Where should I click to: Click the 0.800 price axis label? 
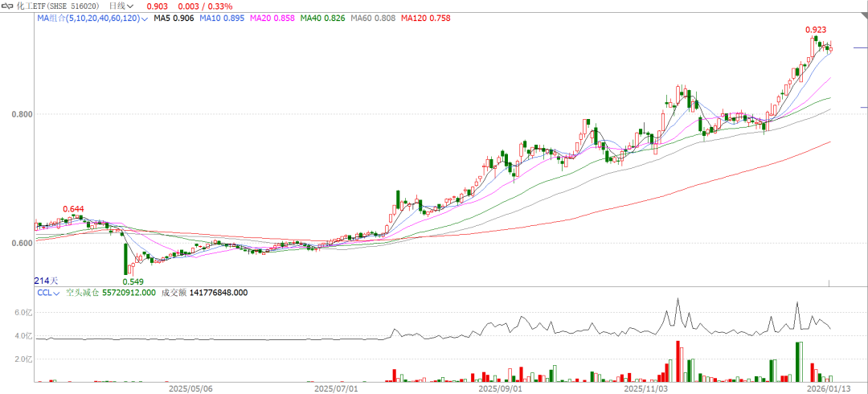[22, 114]
